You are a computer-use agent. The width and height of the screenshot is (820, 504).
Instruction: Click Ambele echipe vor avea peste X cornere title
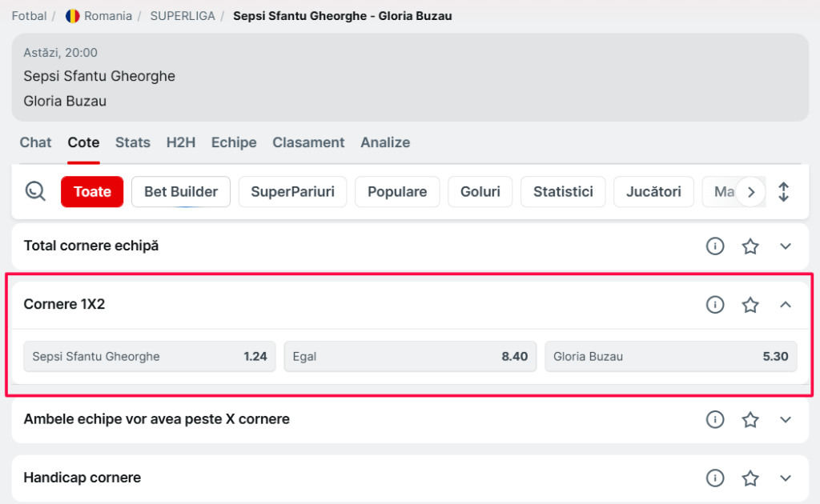(x=156, y=419)
